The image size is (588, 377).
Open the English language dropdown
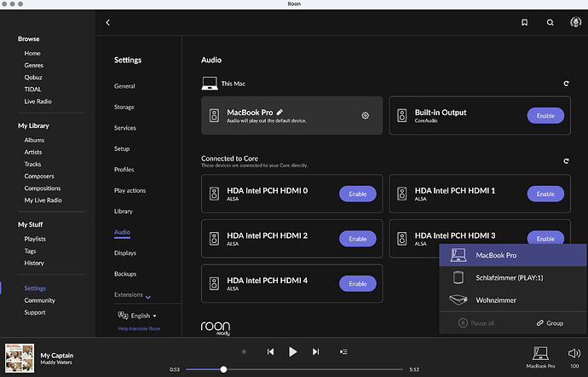(x=137, y=316)
